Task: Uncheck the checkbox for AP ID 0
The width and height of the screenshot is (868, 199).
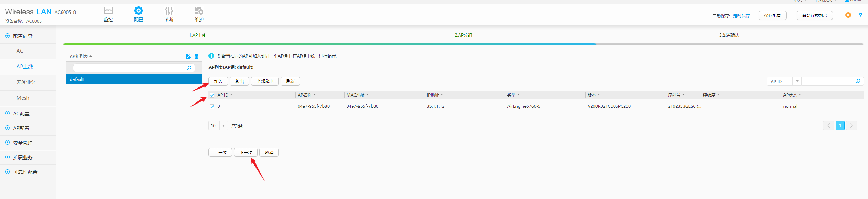Action: click(212, 107)
